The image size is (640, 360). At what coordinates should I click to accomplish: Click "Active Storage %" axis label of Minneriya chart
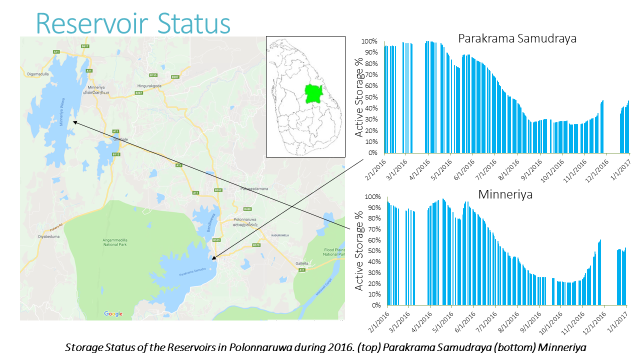pyautogui.click(x=359, y=251)
